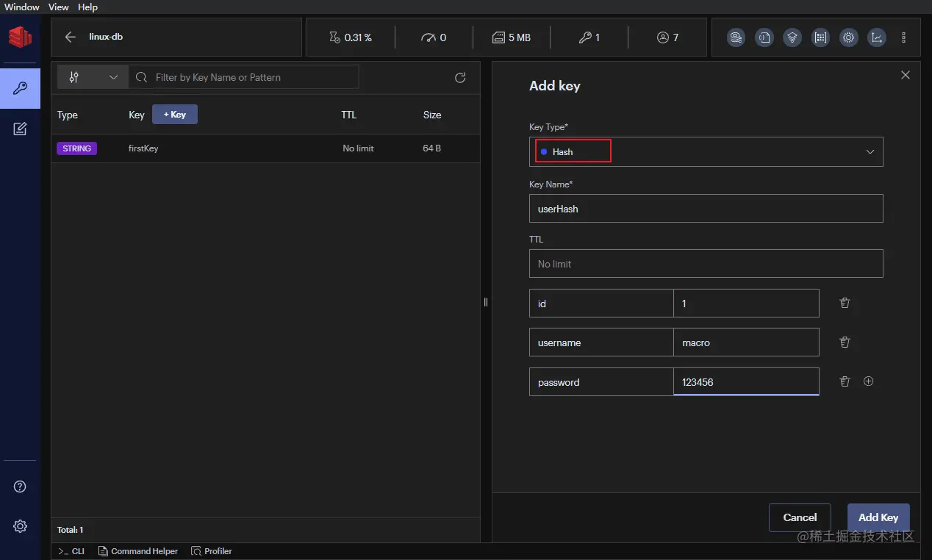
Task: Click the field name input containing id
Action: point(601,304)
